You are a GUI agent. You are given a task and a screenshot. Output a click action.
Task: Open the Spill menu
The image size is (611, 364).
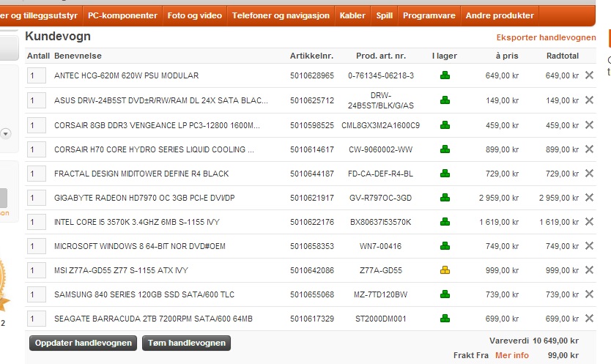click(384, 15)
